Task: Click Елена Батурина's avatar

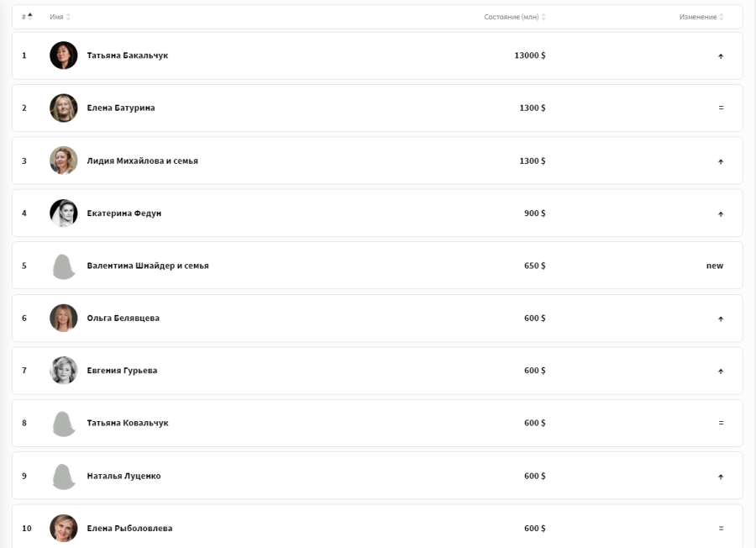Action: [x=64, y=108]
